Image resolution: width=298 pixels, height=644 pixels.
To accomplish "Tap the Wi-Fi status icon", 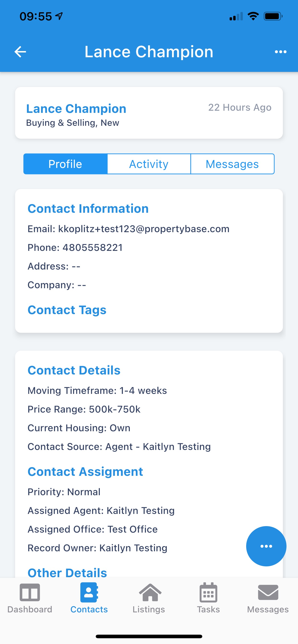I will (253, 16).
